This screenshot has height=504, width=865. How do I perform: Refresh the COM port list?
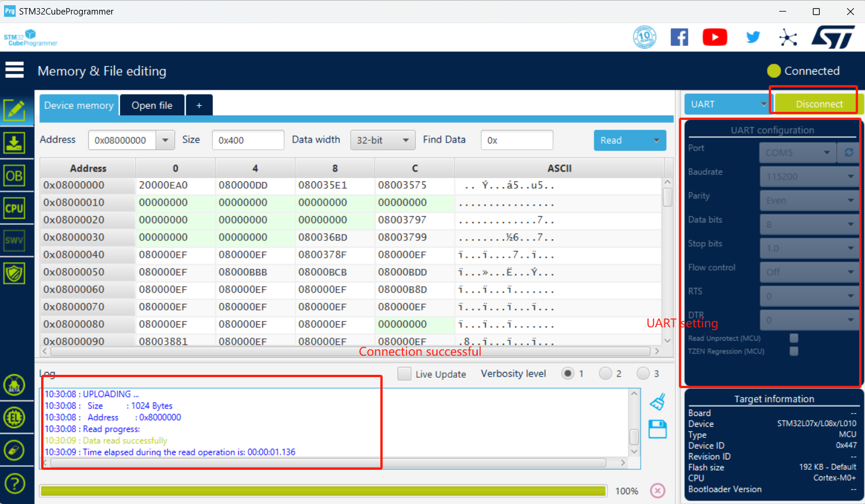tap(849, 152)
